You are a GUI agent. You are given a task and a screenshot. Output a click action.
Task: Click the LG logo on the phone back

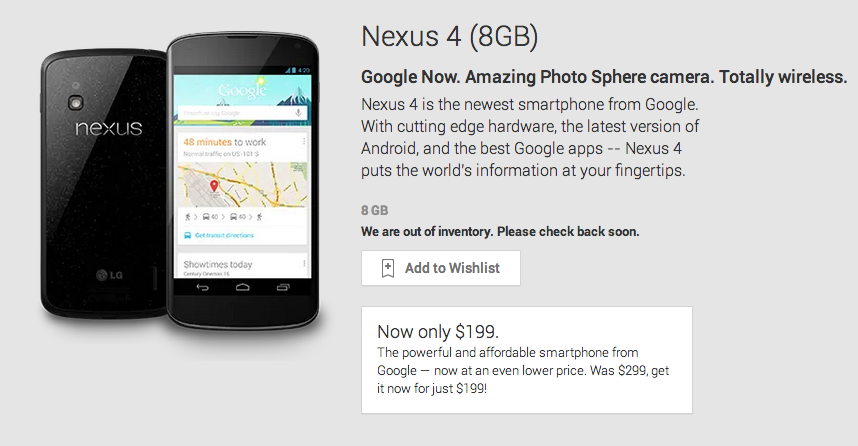109,275
